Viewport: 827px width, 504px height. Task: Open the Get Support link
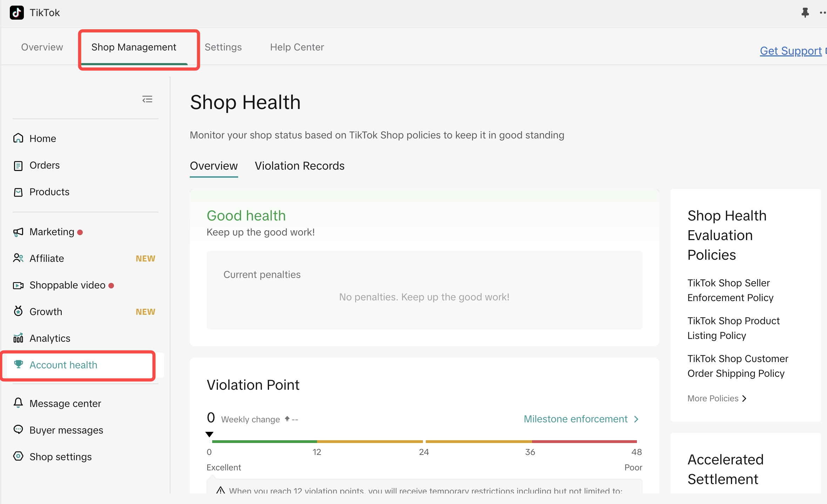[x=791, y=51]
